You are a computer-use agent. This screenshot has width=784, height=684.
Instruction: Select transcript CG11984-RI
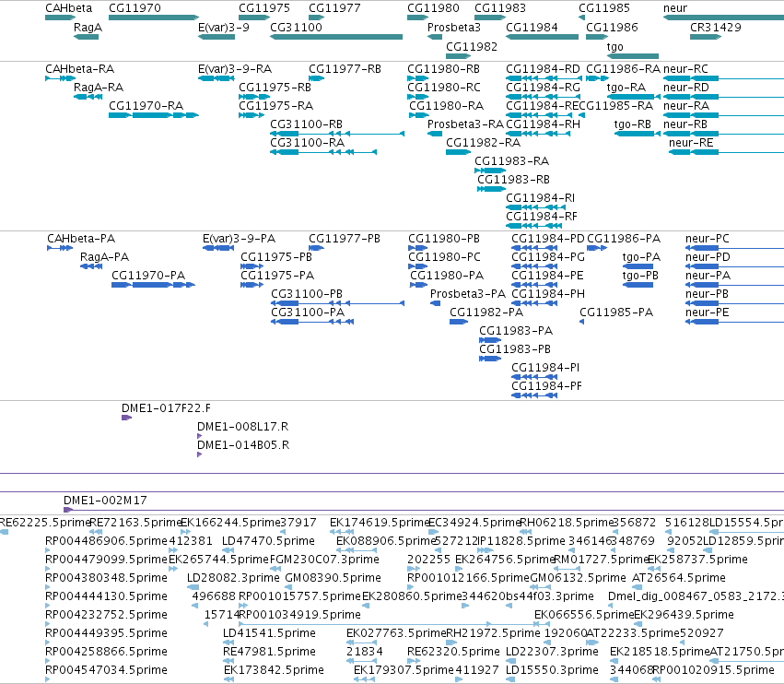coord(535,207)
